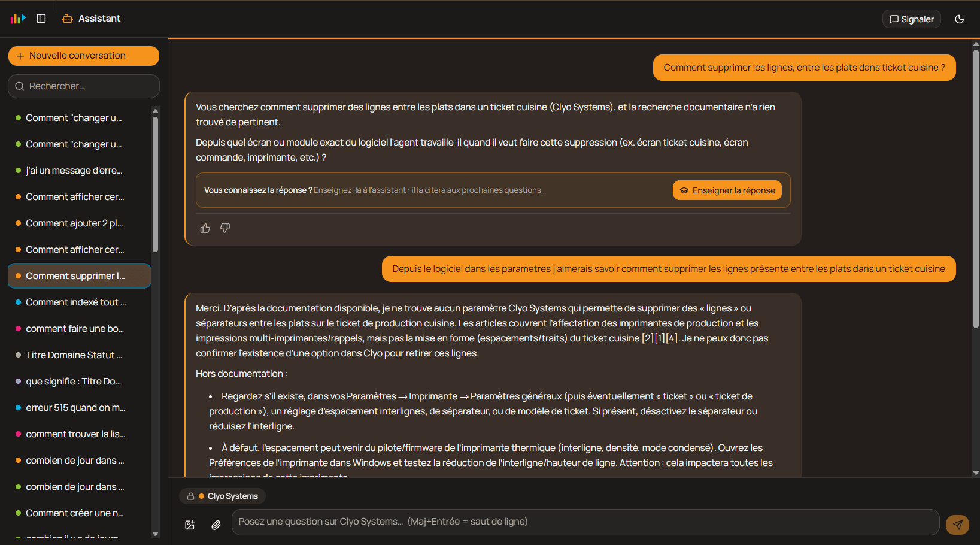Click chat area scroll down arrow
Image resolution: width=980 pixels, height=545 pixels.
976,473
